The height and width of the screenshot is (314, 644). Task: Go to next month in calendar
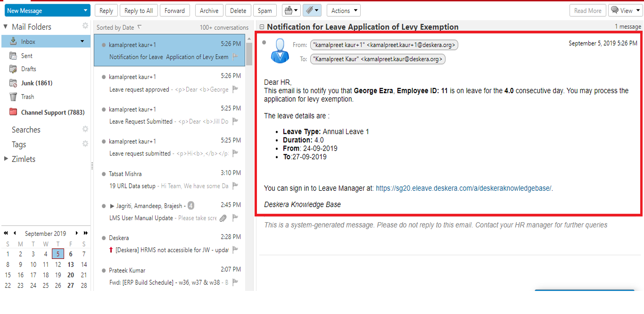[x=76, y=233]
